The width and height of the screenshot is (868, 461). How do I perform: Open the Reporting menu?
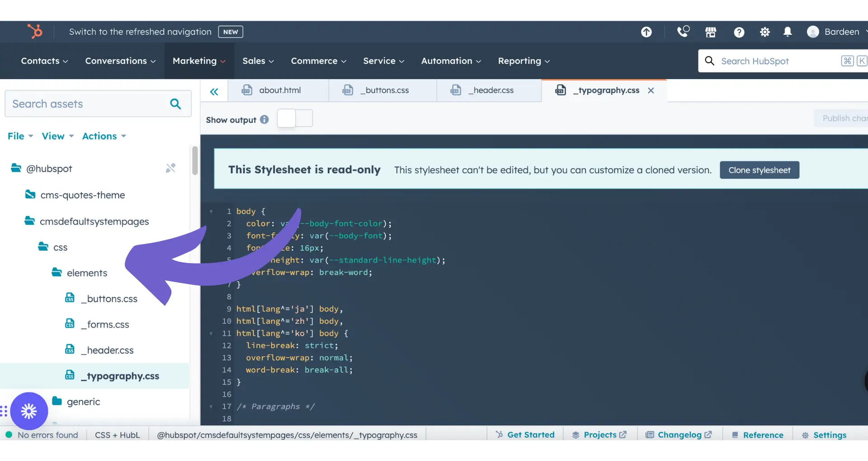524,61
